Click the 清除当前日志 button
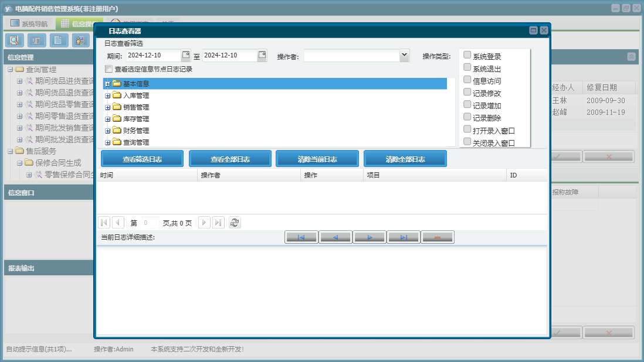Screen dimensions: 644x362 [x=317, y=159]
